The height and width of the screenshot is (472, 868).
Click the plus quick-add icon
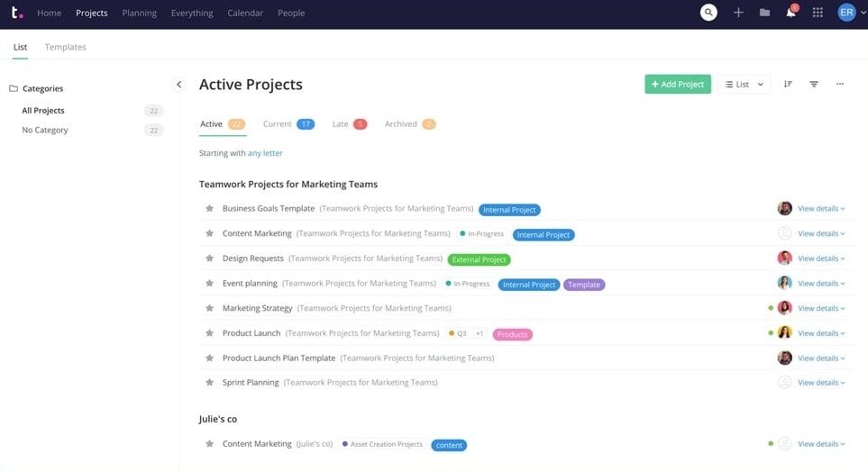point(738,13)
